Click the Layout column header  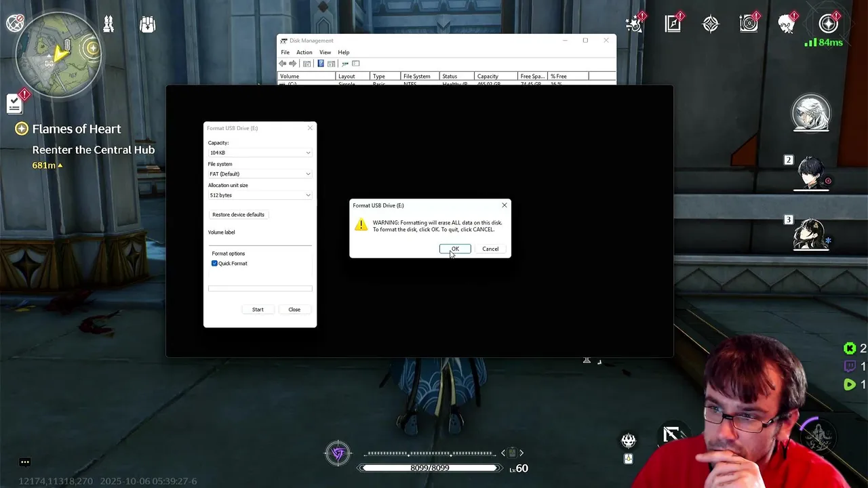[353, 76]
